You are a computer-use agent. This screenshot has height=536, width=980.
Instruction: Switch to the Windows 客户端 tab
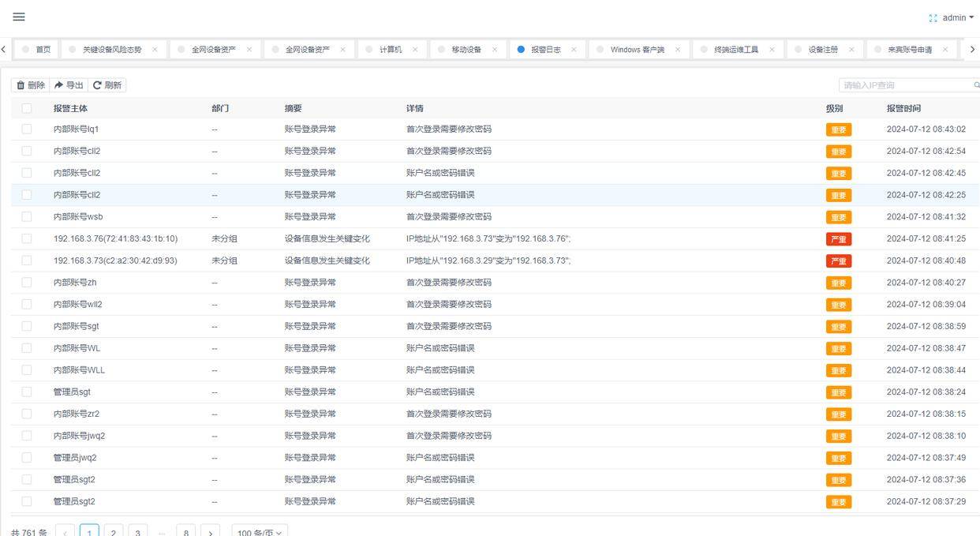(x=638, y=49)
